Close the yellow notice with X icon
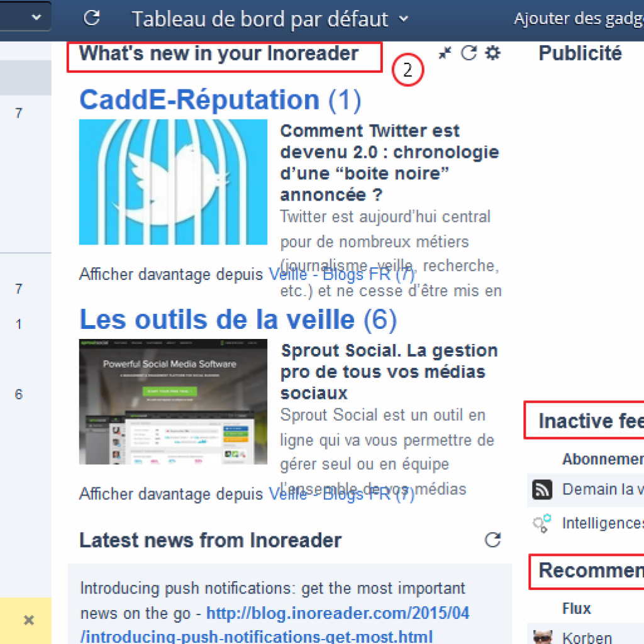This screenshot has width=644, height=644. pyautogui.click(x=28, y=619)
